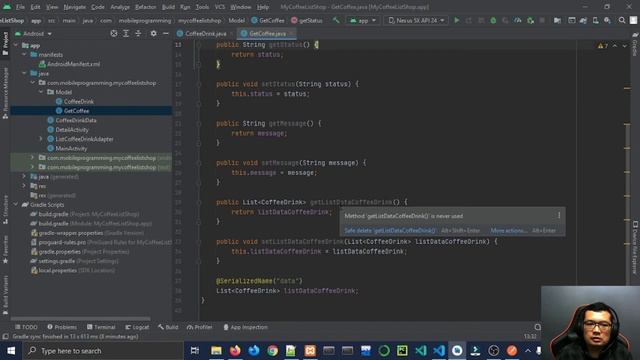
Task: Open the Build menu
Action: [168, 7]
